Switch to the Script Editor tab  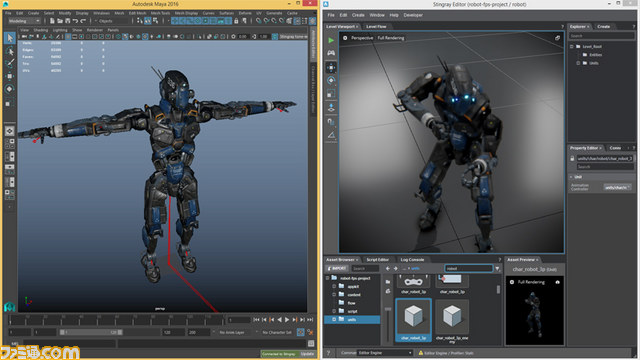[x=378, y=260]
